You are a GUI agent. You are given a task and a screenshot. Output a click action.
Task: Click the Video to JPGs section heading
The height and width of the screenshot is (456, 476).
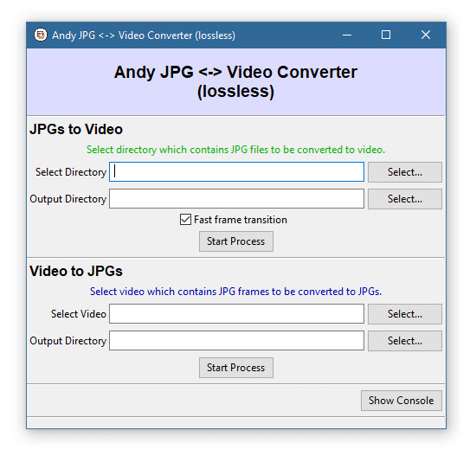pos(76,271)
